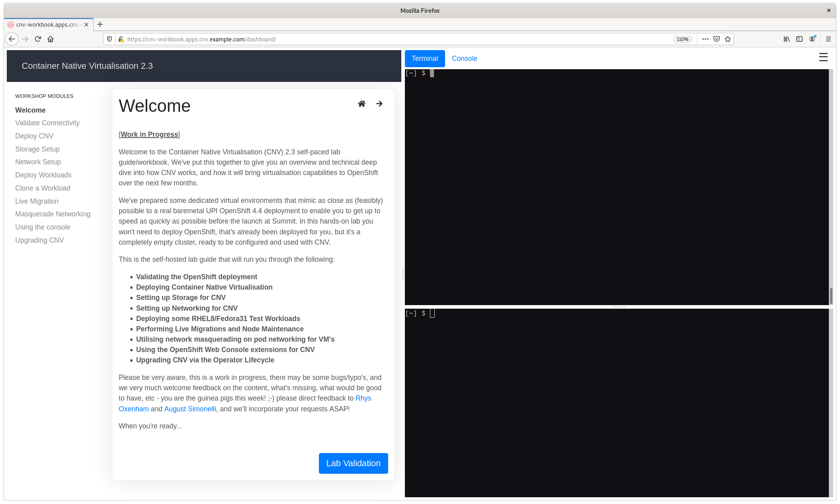Open the Firefox account icon
The image size is (840, 504).
812,39
